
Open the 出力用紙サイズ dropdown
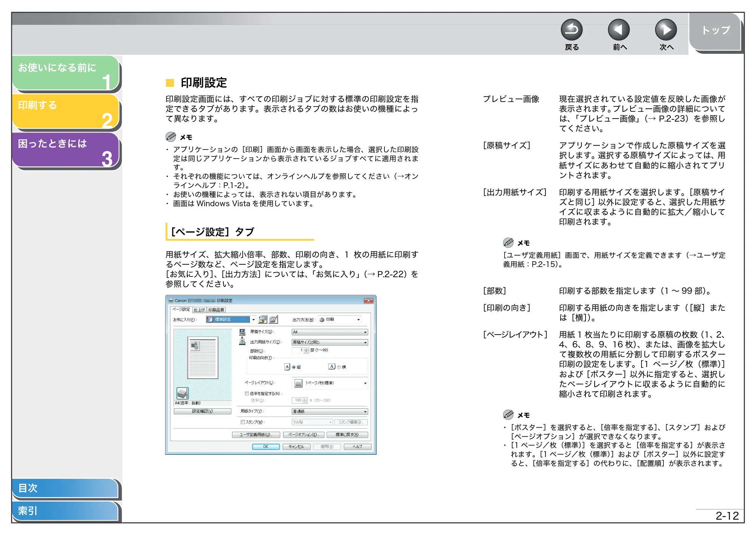coord(330,342)
